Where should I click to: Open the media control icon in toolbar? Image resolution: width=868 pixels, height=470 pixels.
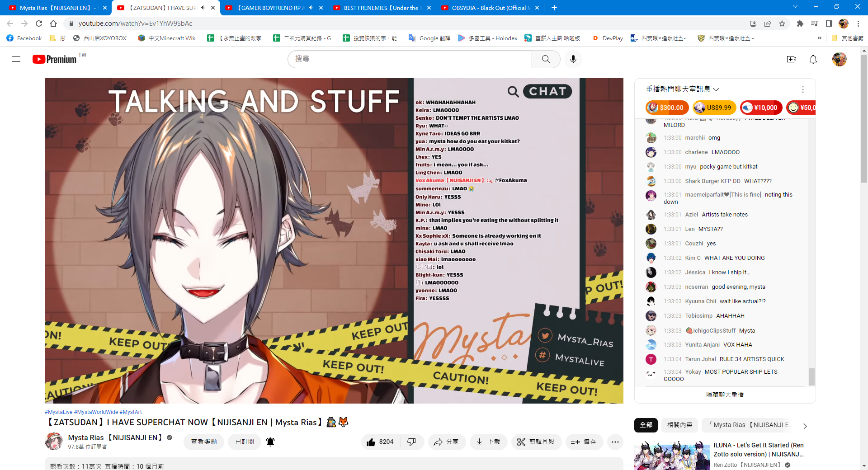click(x=815, y=23)
